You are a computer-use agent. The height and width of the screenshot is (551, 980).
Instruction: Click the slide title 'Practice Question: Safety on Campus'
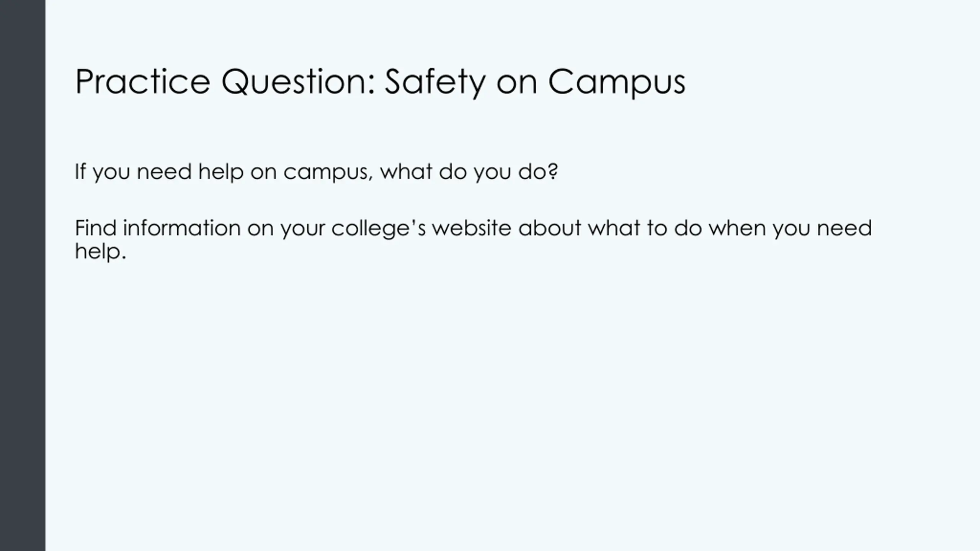pos(380,82)
